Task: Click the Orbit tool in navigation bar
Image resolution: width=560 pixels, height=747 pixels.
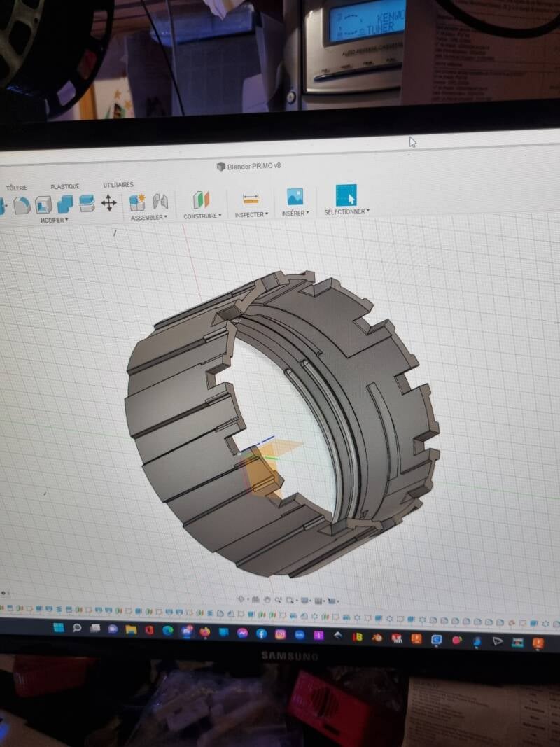Action: [x=241, y=599]
